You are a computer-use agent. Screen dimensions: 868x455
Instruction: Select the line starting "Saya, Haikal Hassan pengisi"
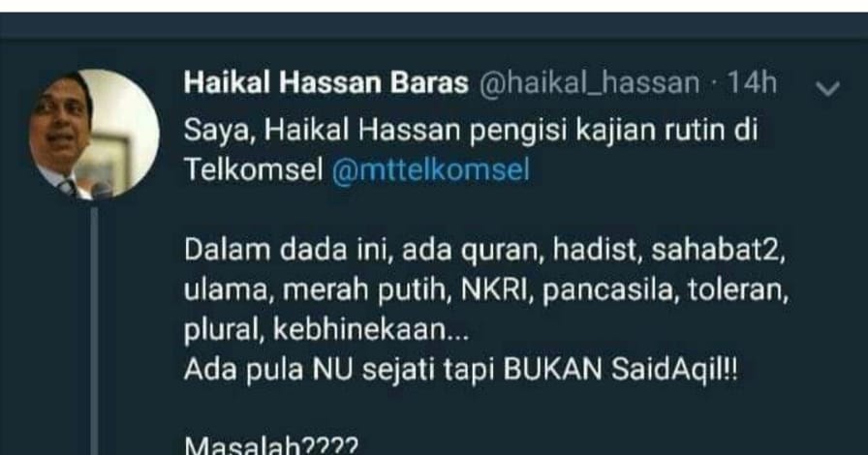pos(471,131)
